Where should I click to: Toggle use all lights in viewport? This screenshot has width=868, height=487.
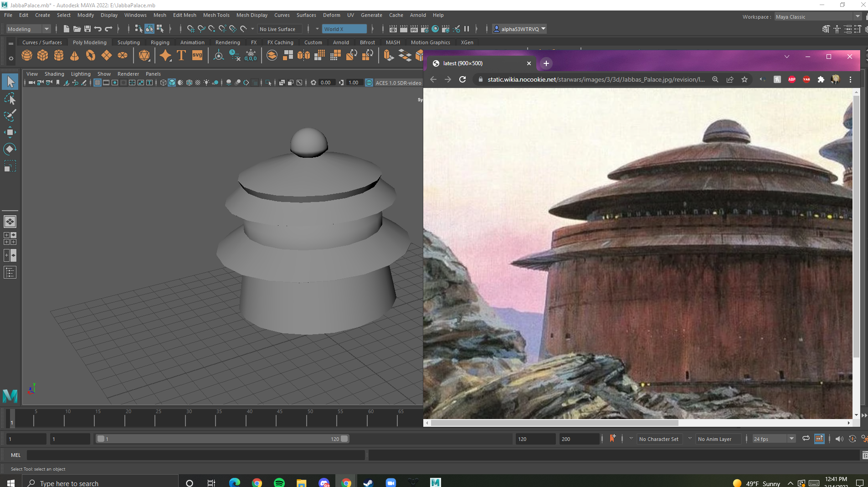pyautogui.click(x=206, y=83)
